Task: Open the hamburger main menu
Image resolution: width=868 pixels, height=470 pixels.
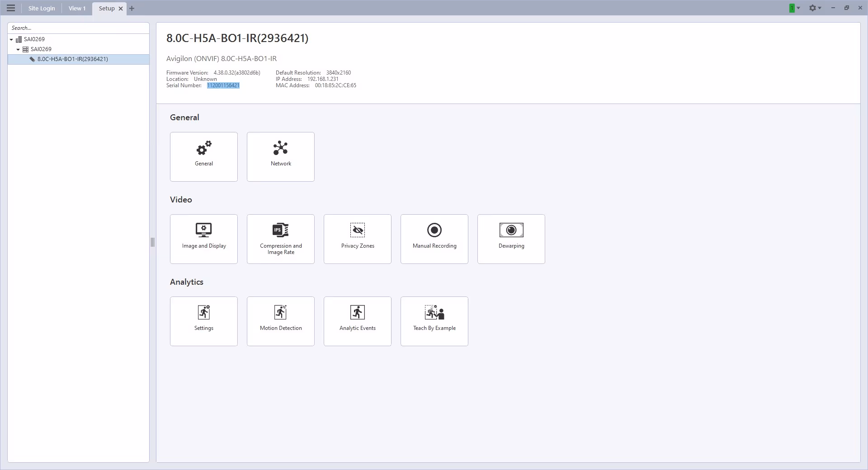Action: coord(11,8)
